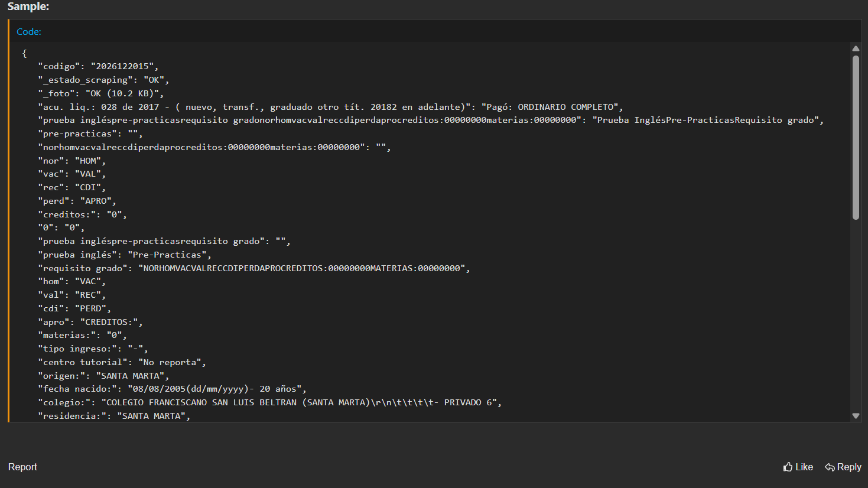
Task: Click the "_estado_scraping": "OK" line
Action: pyautogui.click(x=103, y=80)
